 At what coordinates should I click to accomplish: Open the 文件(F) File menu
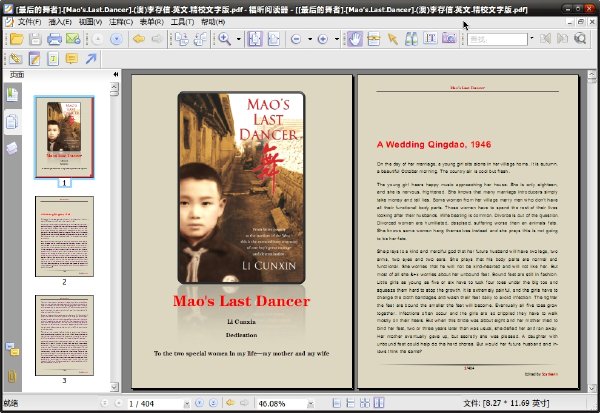pos(29,22)
